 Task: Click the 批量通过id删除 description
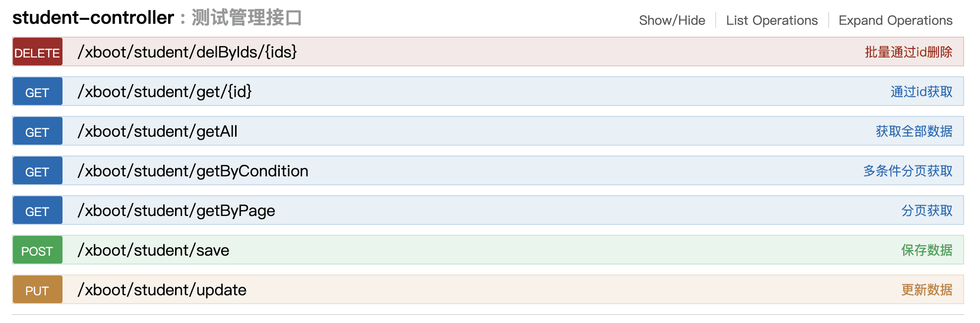[x=908, y=52]
